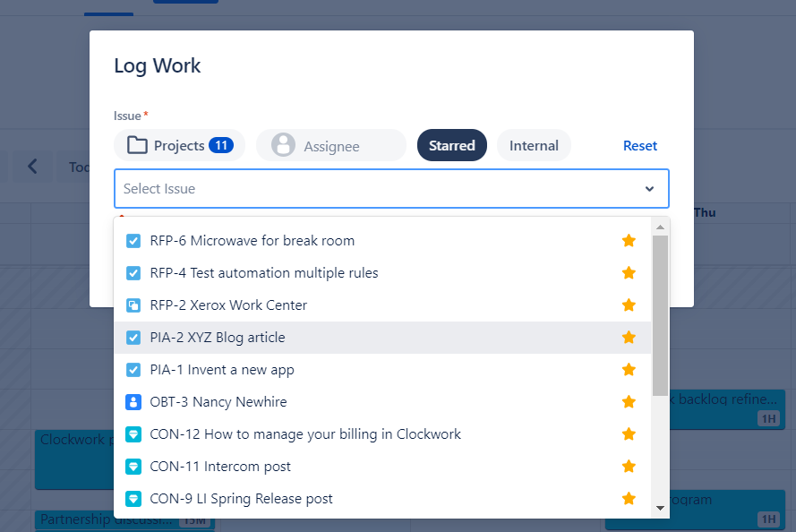Remove star from RFP-2 Xerox Work Center
The height and width of the screenshot is (532, 796).
coord(629,305)
